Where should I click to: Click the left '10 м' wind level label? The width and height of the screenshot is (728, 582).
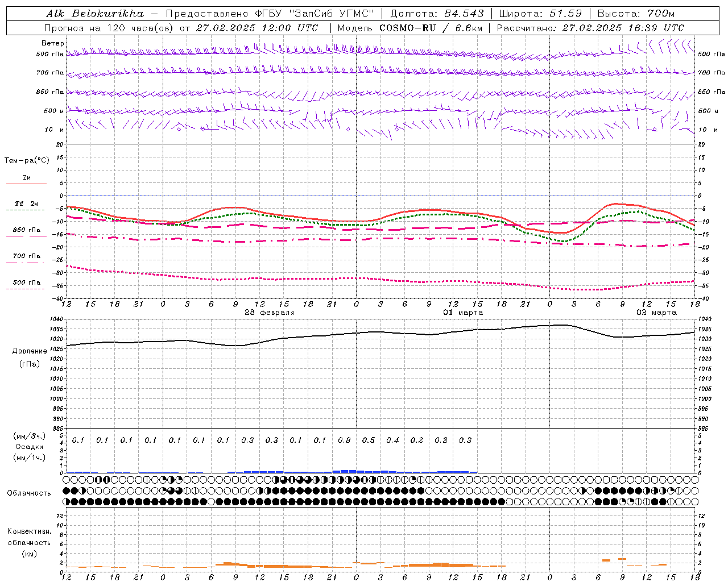click(55, 130)
